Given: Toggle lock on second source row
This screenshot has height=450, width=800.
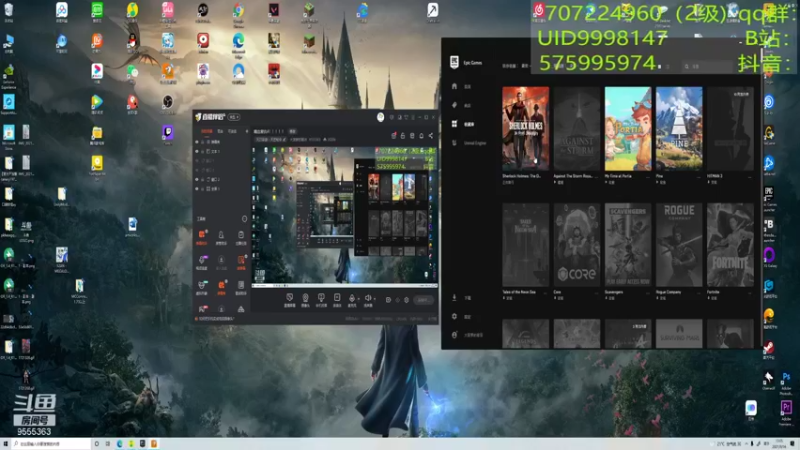Looking at the screenshot, I should 203,152.
